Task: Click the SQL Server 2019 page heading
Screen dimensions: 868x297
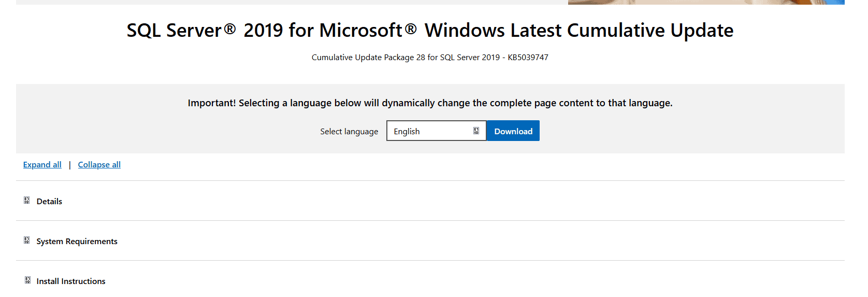Action: (x=430, y=31)
